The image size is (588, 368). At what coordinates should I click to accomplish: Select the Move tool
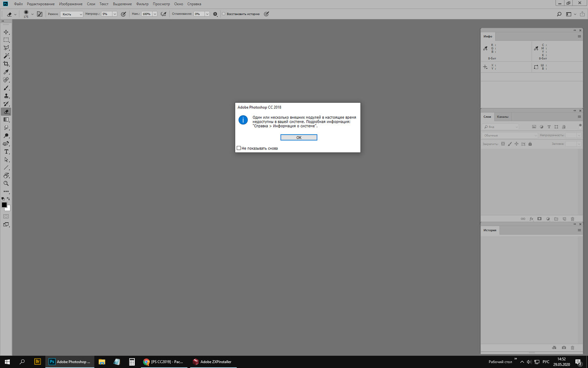pos(6,32)
